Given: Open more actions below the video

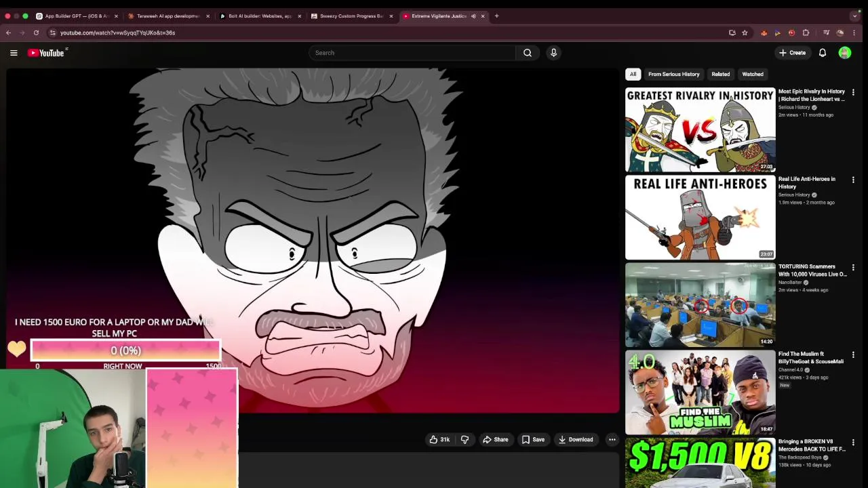Looking at the screenshot, I should click(612, 440).
